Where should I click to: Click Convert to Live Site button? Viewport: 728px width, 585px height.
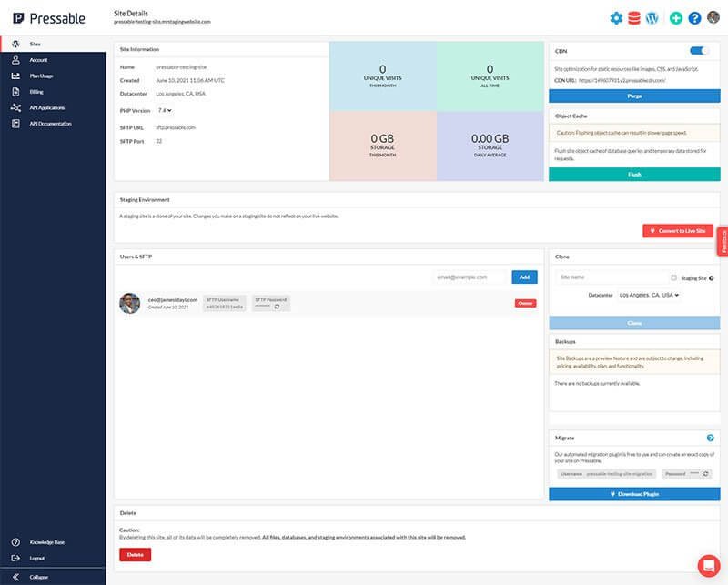point(678,231)
